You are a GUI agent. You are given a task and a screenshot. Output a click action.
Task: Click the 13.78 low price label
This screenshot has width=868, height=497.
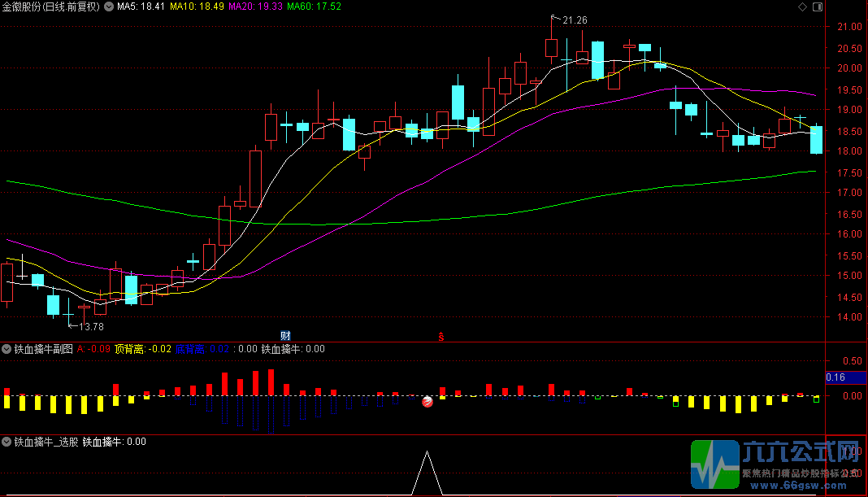coord(91,327)
